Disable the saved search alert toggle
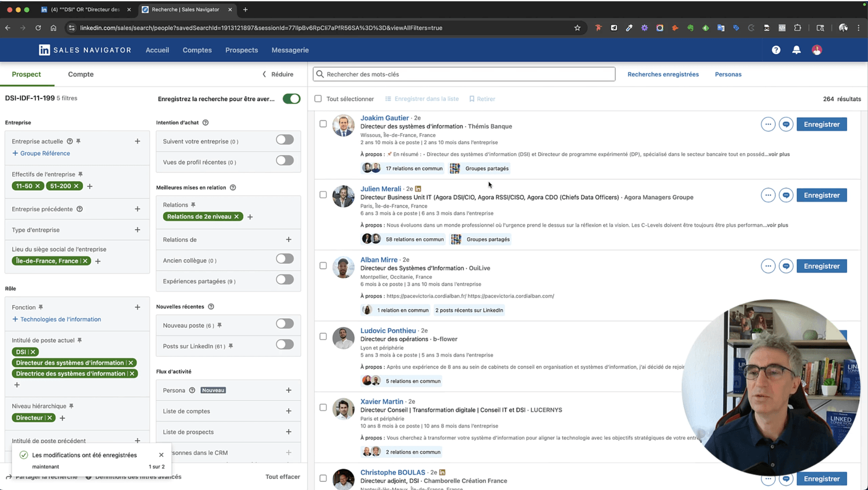Screen dimensions: 868x490 [x=291, y=99]
